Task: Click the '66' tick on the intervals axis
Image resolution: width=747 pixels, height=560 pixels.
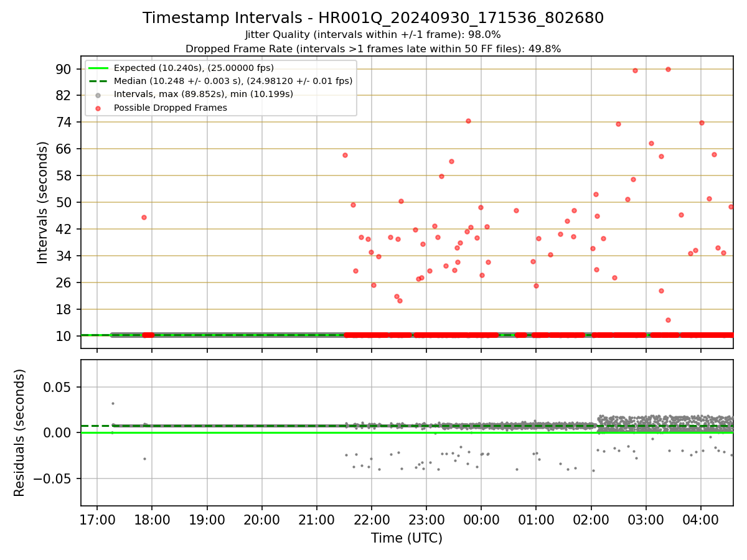Action: click(x=64, y=149)
